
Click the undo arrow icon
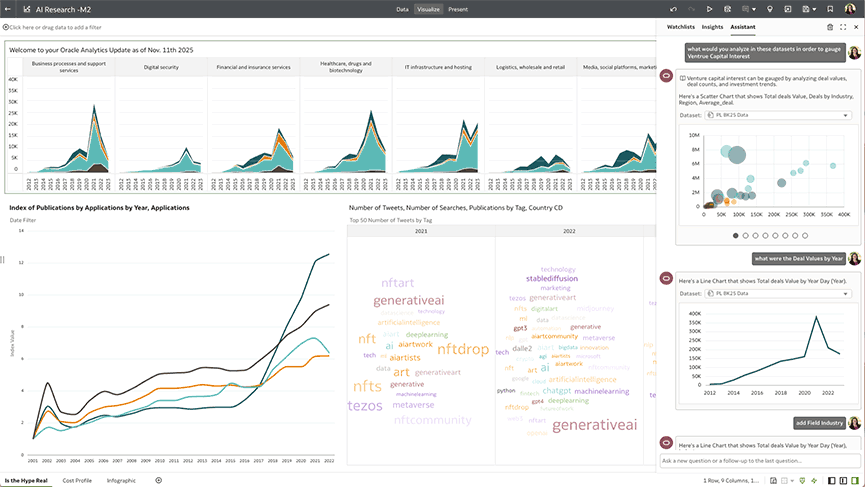pyautogui.click(x=674, y=8)
